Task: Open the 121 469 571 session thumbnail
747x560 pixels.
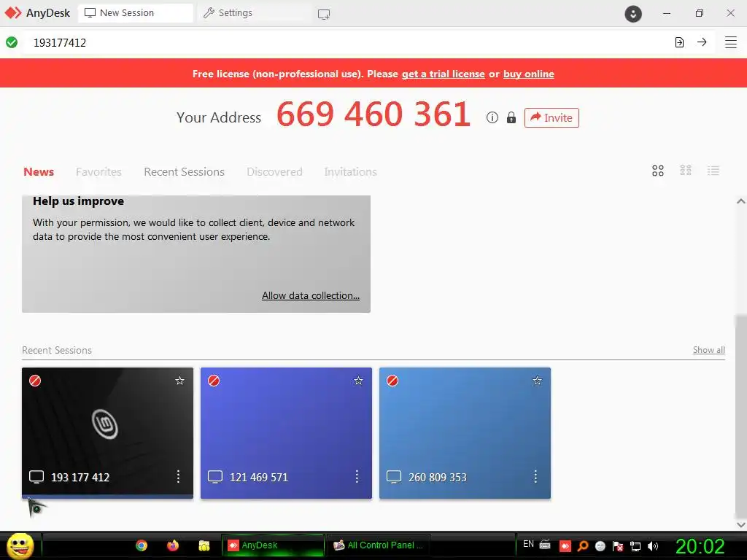Action: pos(286,433)
